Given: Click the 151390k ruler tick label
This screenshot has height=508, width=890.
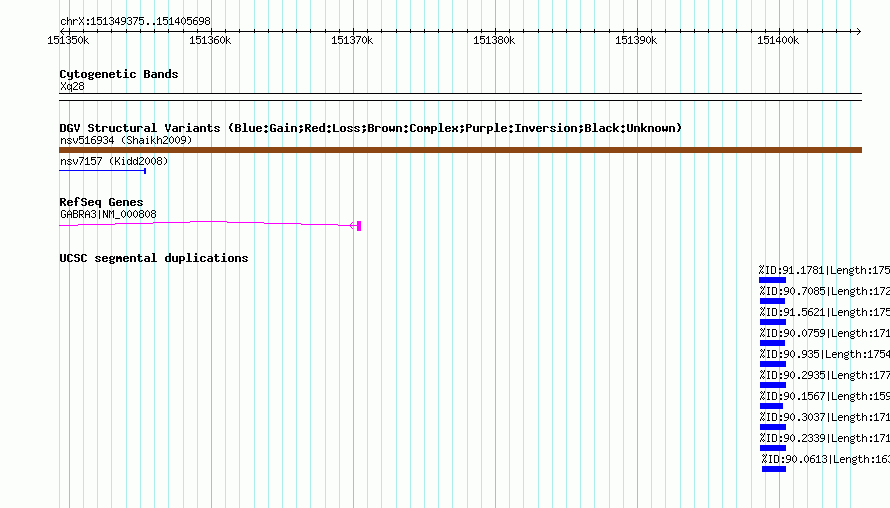Looking at the screenshot, I should pos(636,40).
